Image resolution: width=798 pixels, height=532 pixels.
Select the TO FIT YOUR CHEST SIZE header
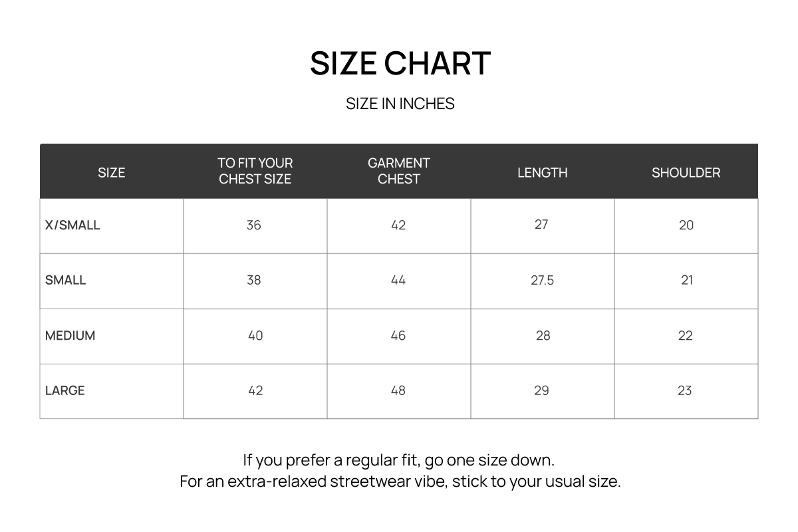pos(255,171)
